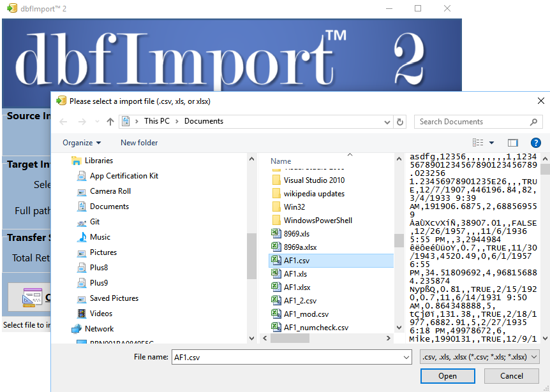This screenshot has width=550, height=392.
Task: Open the Organize dropdown menu
Action: pos(82,143)
